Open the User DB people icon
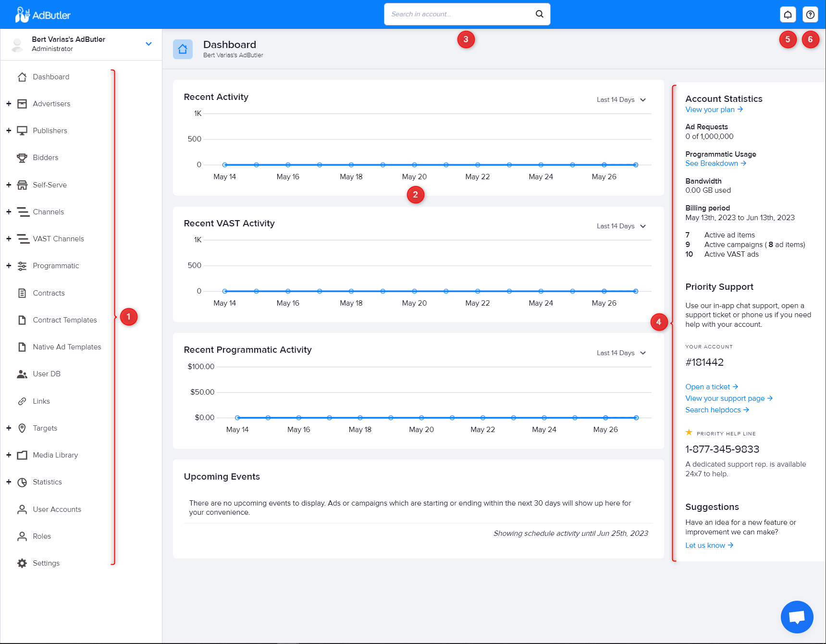 (x=22, y=373)
